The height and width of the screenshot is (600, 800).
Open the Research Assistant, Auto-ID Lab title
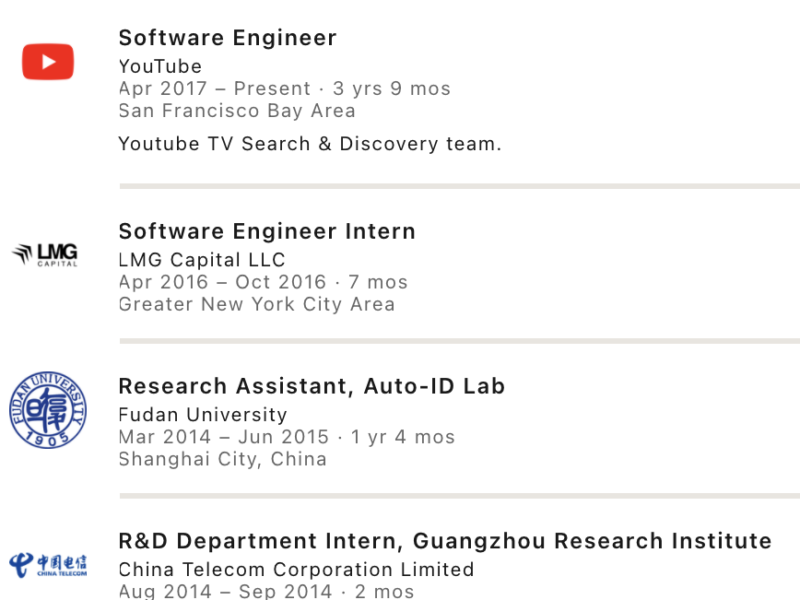point(312,386)
